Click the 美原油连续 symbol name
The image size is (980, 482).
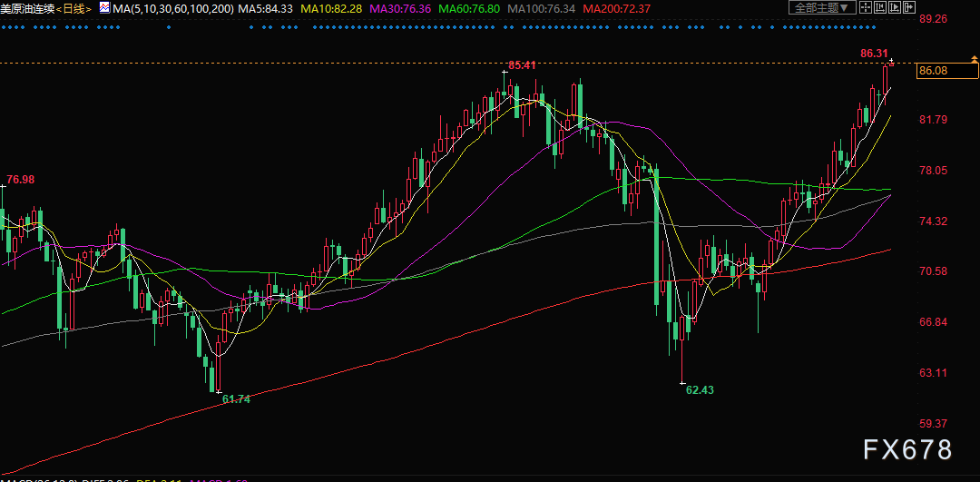click(27, 8)
